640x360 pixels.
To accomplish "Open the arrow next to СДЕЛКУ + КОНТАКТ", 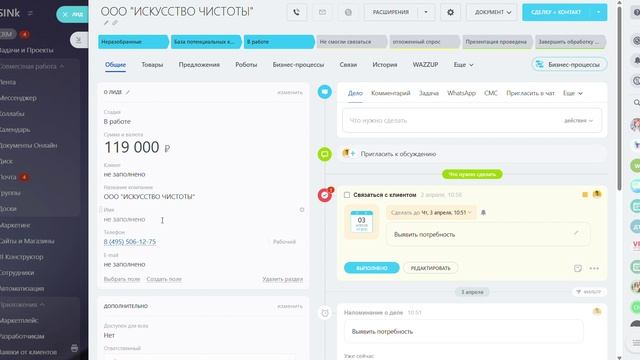I will pos(598,12).
